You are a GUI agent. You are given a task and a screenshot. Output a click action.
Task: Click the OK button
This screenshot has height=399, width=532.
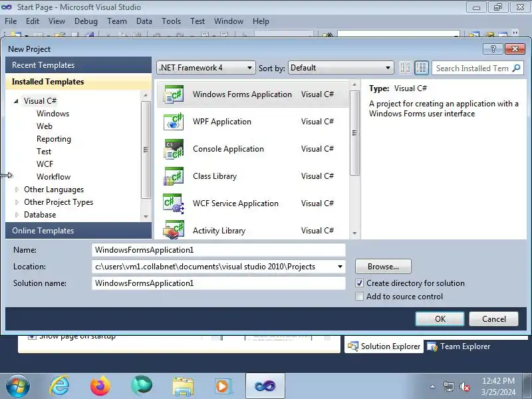pyautogui.click(x=440, y=319)
